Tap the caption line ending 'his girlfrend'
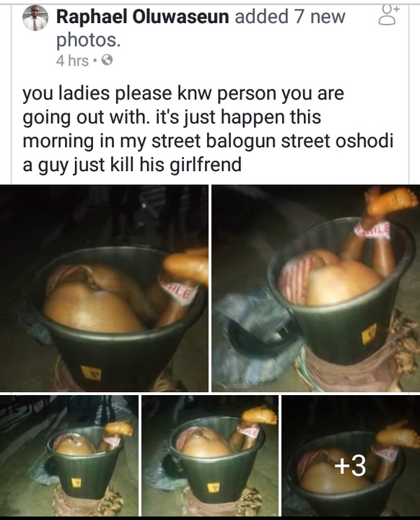This screenshot has height=520, width=420. tap(132, 165)
